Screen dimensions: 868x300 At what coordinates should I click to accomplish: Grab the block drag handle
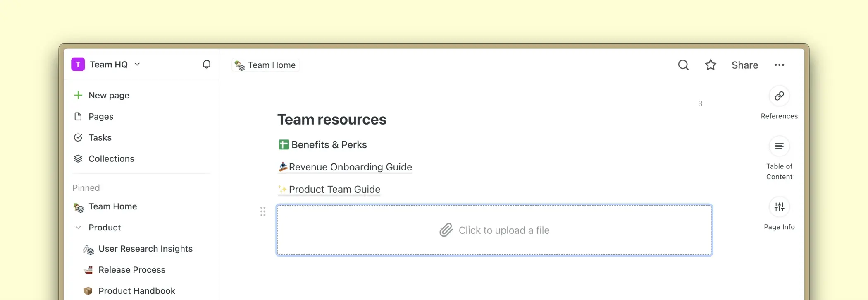(x=263, y=212)
